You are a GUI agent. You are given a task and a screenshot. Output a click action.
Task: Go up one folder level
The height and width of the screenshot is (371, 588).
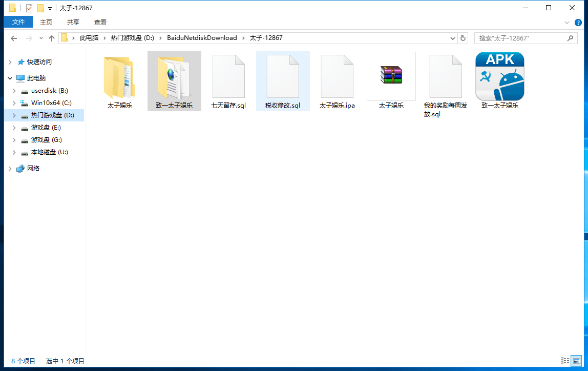point(52,38)
